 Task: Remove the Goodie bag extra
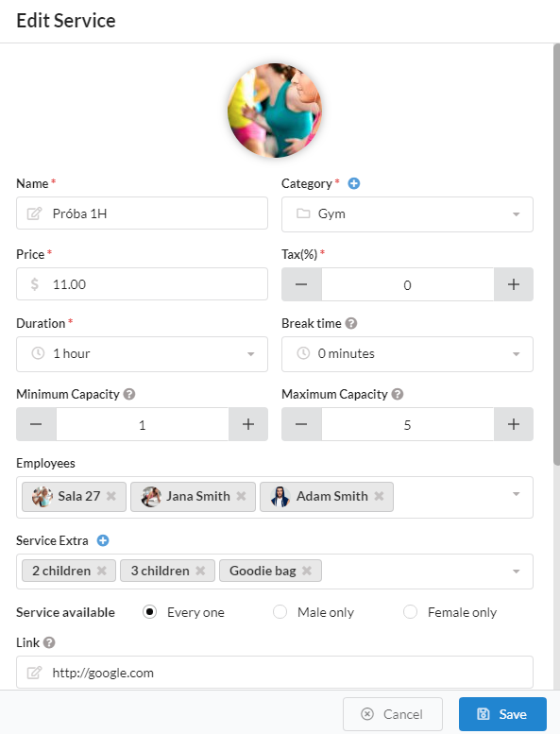307,571
